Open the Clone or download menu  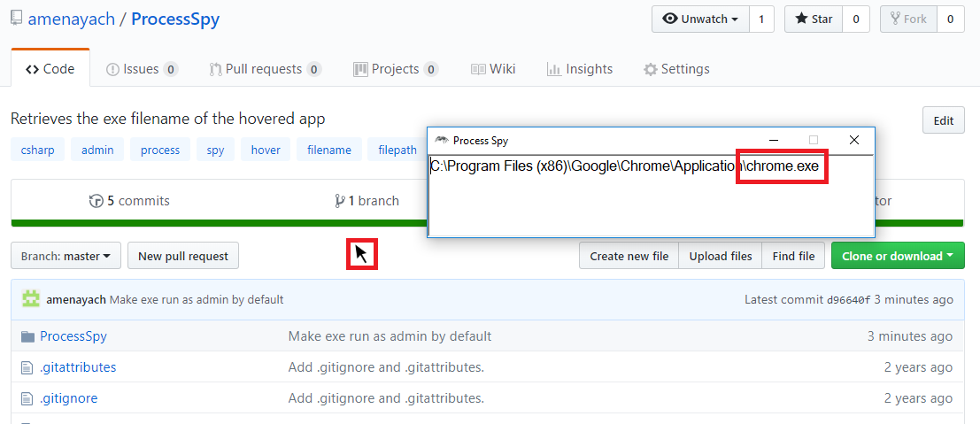pyautogui.click(x=898, y=256)
